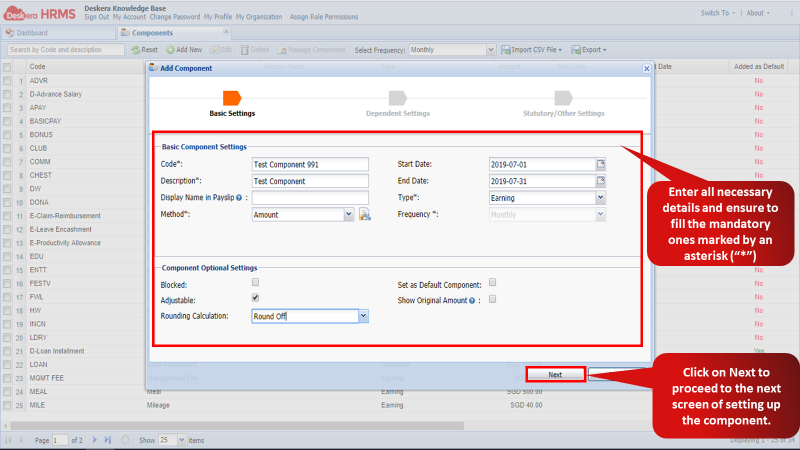Image resolution: width=800 pixels, height=450 pixels.
Task: Click the Basic Settings step arrow
Action: click(x=232, y=98)
